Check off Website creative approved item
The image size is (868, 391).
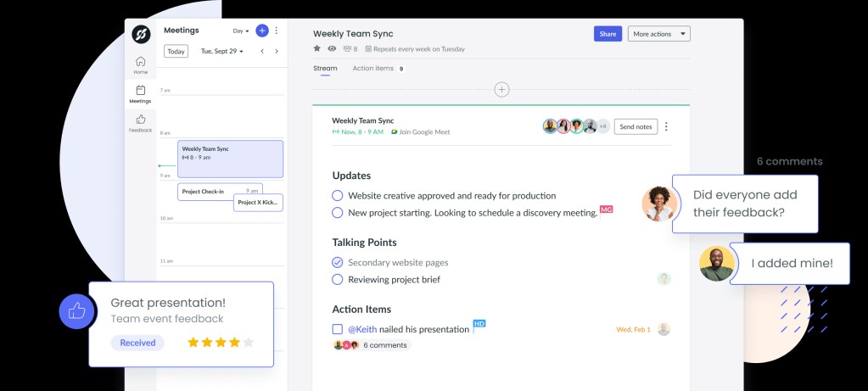pyautogui.click(x=337, y=195)
